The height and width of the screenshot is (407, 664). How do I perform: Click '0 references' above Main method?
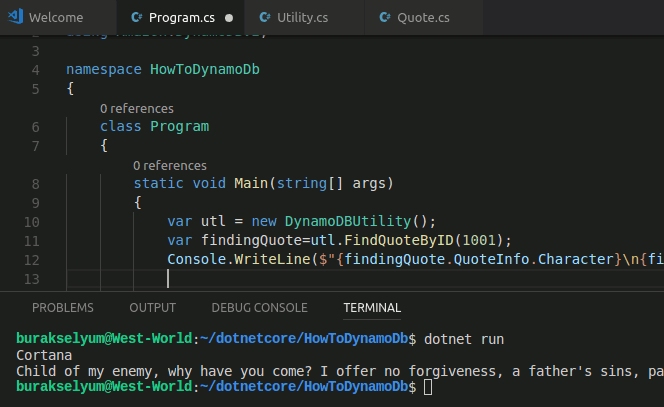(170, 166)
